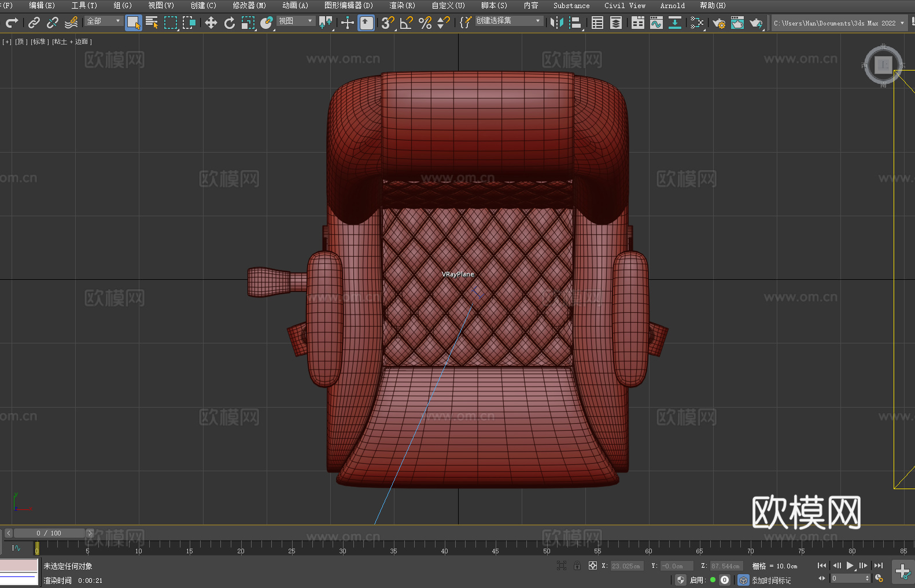Open the Curve Editor
The width and height of the screenshot is (915, 588).
point(656,23)
